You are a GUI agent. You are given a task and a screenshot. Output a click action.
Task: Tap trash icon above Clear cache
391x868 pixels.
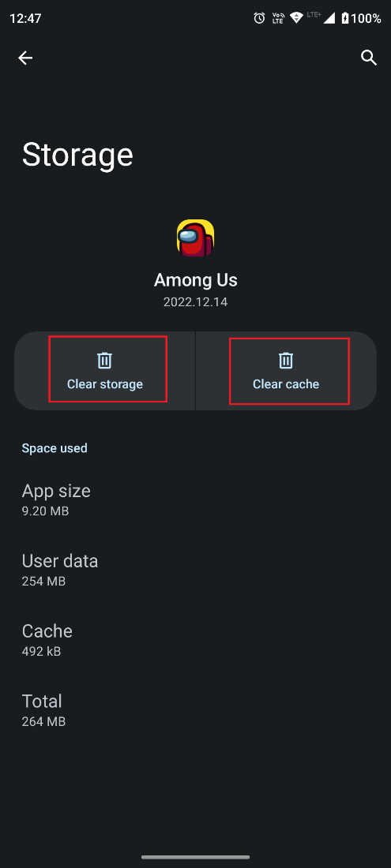286,361
